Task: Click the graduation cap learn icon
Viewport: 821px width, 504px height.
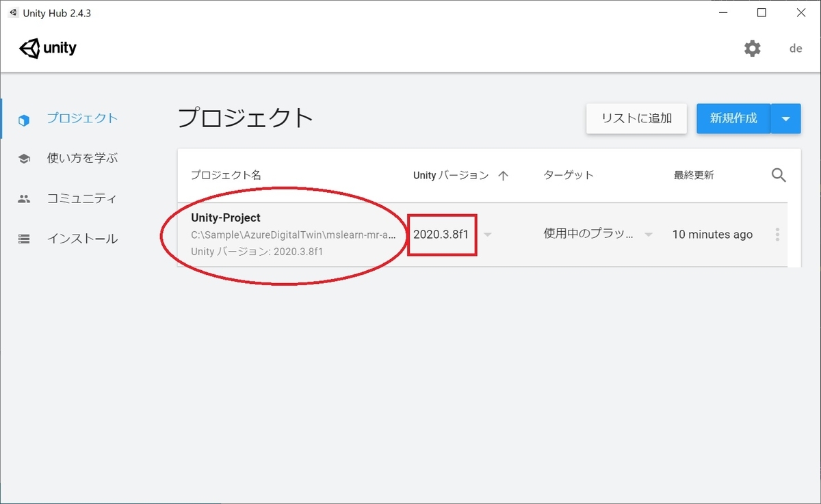Action: coord(24,159)
